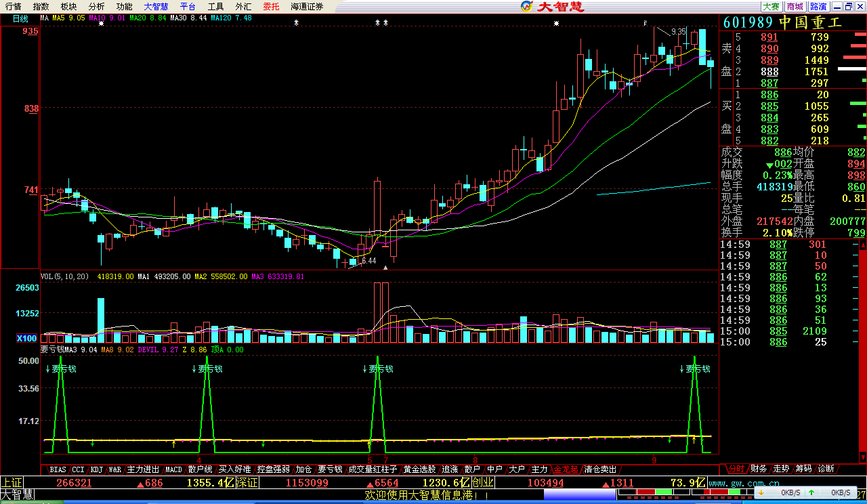The width and height of the screenshot is (867, 504).
Task: Open the 委托 trading menu
Action: (272, 7)
